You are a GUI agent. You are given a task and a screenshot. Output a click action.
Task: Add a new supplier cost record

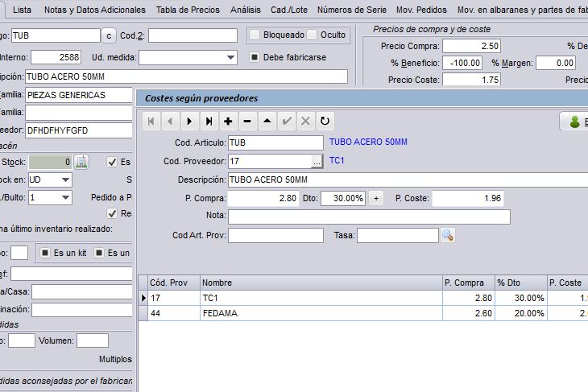(x=228, y=121)
